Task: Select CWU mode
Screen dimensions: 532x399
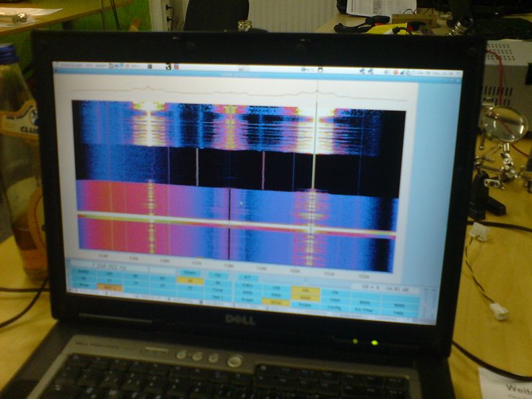Action: coord(247,285)
